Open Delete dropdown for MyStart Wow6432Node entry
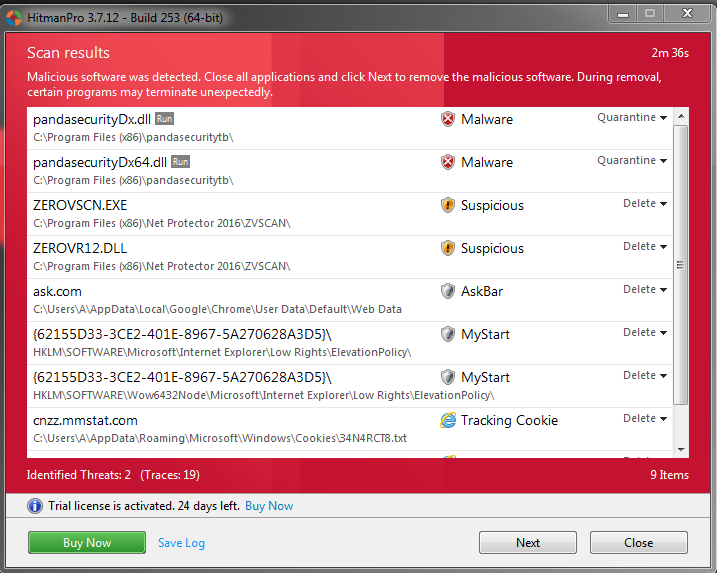This screenshot has width=717, height=573. coord(645,375)
